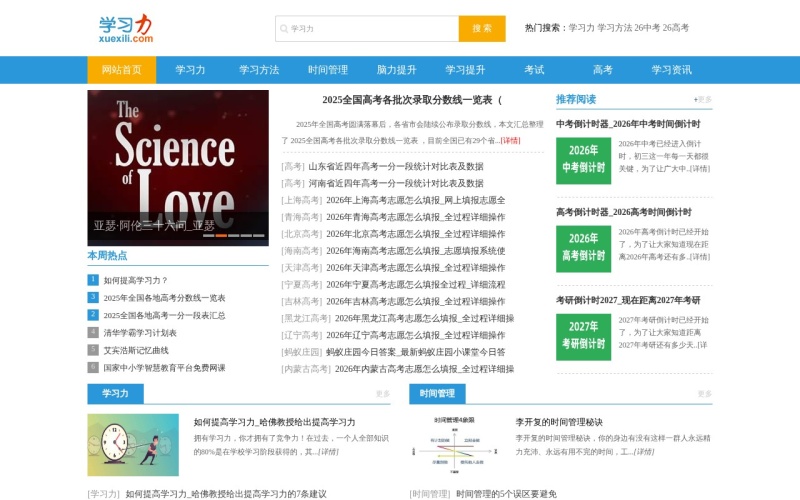Focus the 学习力 search input field
The image size is (800, 500).
pos(372,29)
